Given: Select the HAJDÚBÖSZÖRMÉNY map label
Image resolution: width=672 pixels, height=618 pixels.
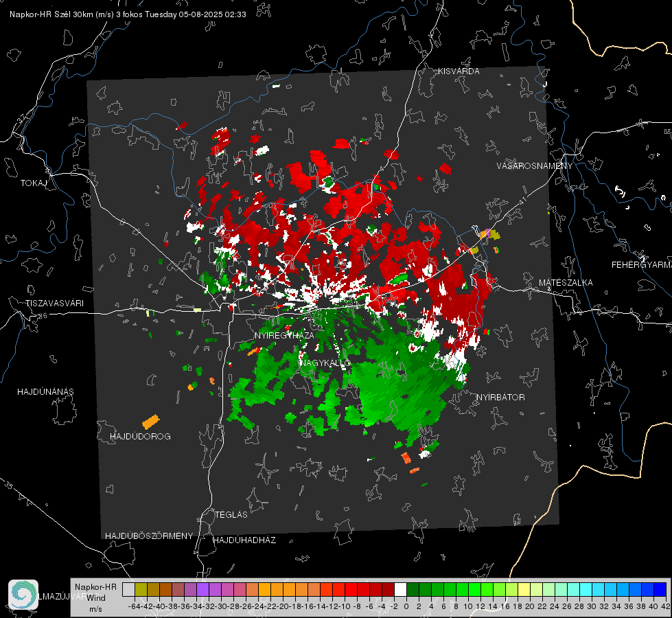Looking at the screenshot, I should click(149, 536).
